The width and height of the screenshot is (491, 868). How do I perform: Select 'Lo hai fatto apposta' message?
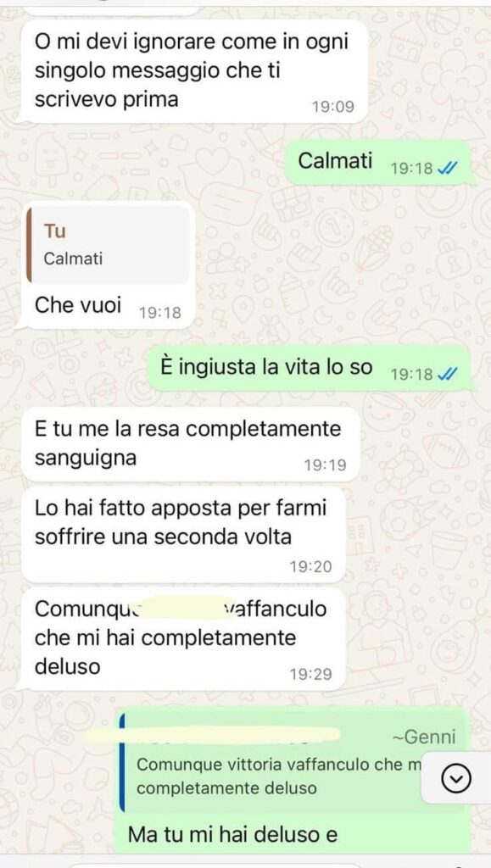pyautogui.click(x=184, y=535)
